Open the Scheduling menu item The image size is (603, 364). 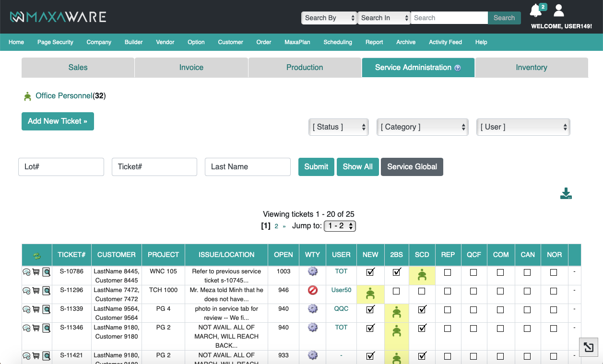tap(338, 42)
